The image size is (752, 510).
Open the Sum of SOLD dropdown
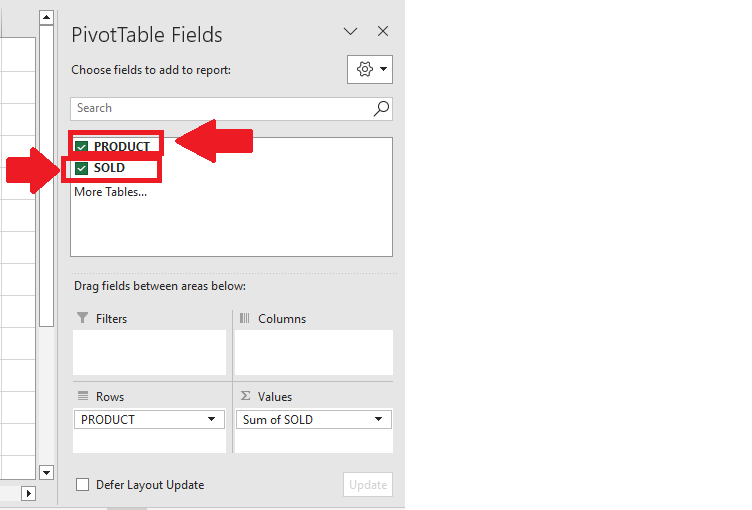(x=378, y=419)
